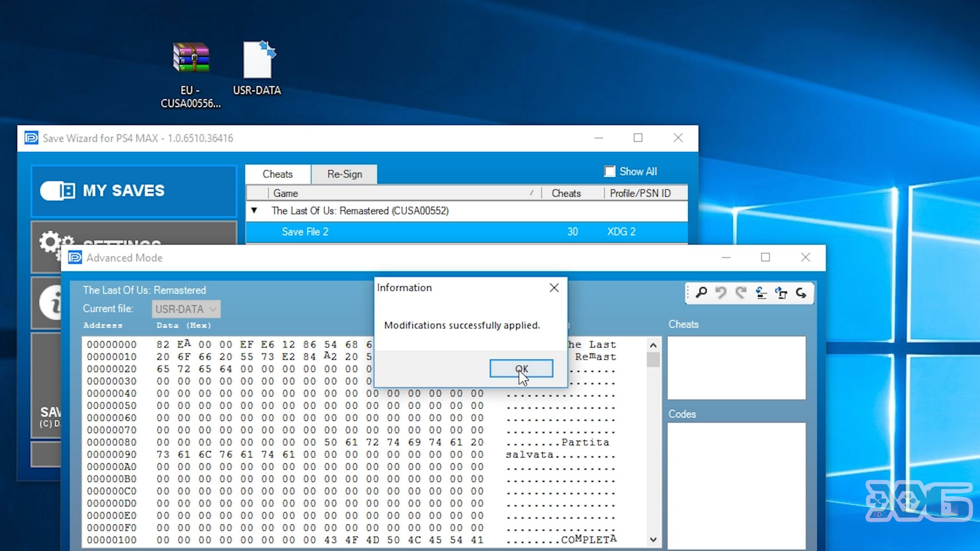Tick the Show All checkbox
Screen dimensions: 980x551
click(610, 171)
